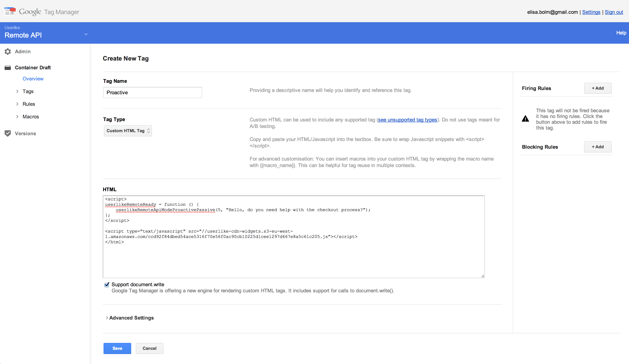Click inside the HTML code textarea
The image size is (629, 364).
294,237
